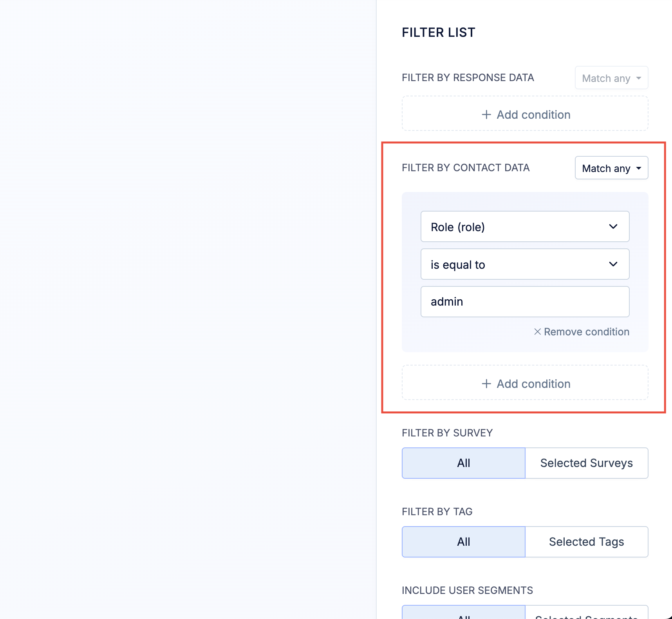672x619 pixels.
Task: Click caret arrow in contact data Match any
Action: pos(639,168)
